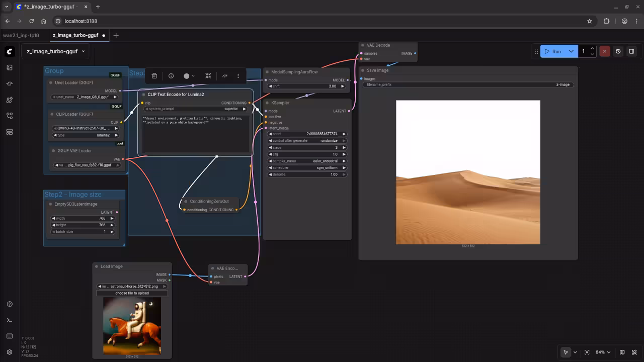644x362 pixels.
Task: Open the 84% zoom level dropdown
Action: (602, 352)
